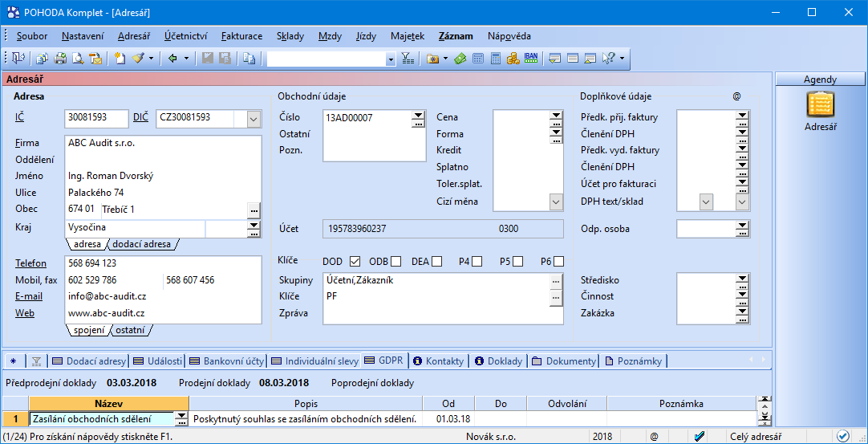Tick the P4 key checkbox

477,261
